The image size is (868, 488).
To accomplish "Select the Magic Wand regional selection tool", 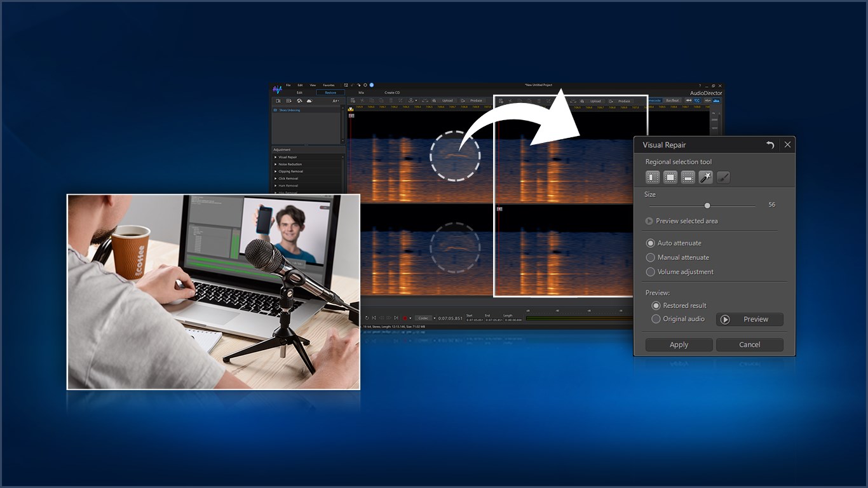I will (706, 177).
